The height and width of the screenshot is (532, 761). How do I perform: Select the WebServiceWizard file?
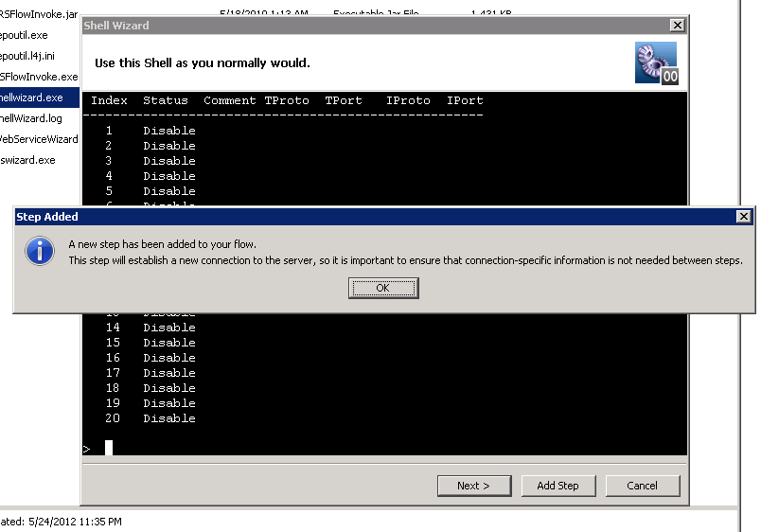click(38, 139)
